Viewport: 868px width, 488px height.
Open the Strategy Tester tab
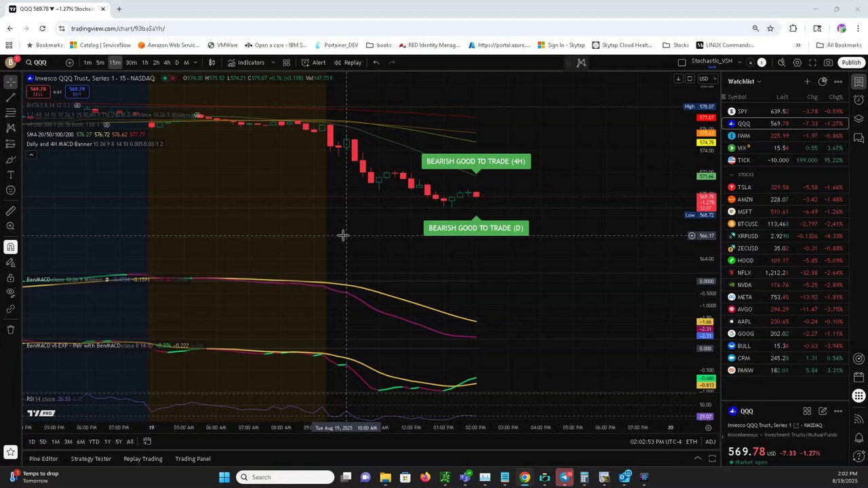click(91, 459)
